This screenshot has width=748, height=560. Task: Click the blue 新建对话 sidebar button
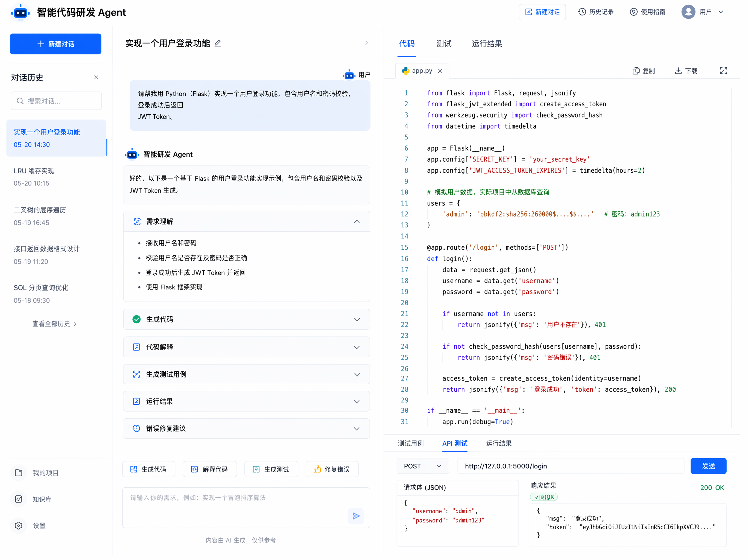tap(55, 44)
